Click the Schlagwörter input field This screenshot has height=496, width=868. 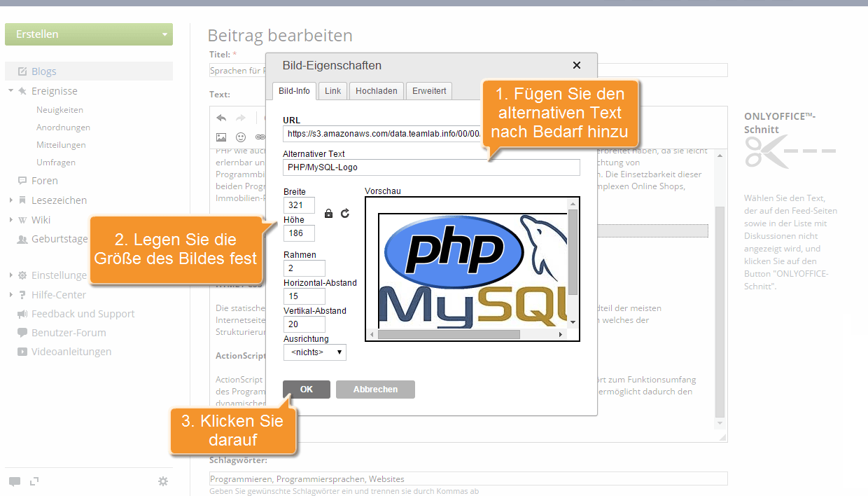(468, 478)
